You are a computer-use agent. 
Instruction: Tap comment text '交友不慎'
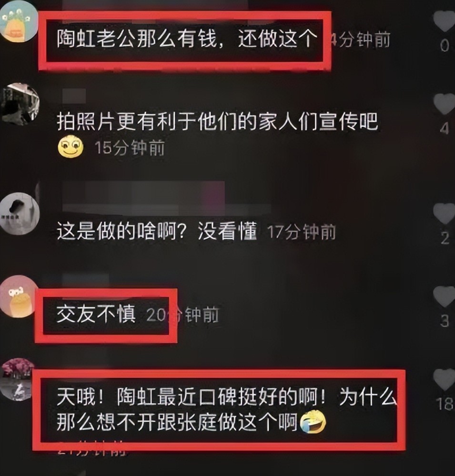tap(96, 314)
